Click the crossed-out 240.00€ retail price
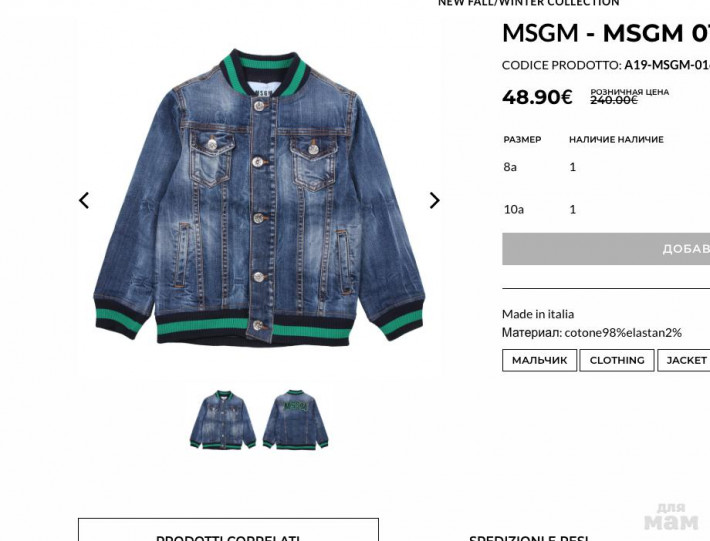This screenshot has width=710, height=541. pyautogui.click(x=614, y=101)
